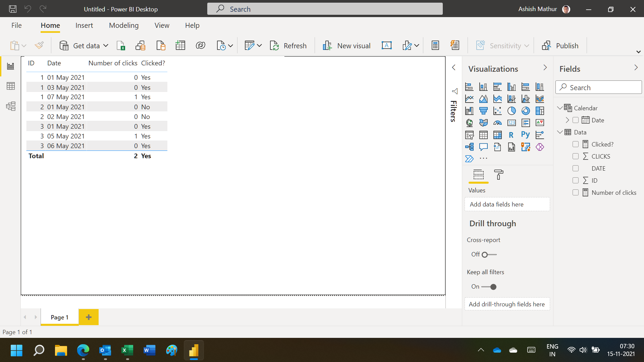Click the Save icon in title bar

pyautogui.click(x=13, y=9)
